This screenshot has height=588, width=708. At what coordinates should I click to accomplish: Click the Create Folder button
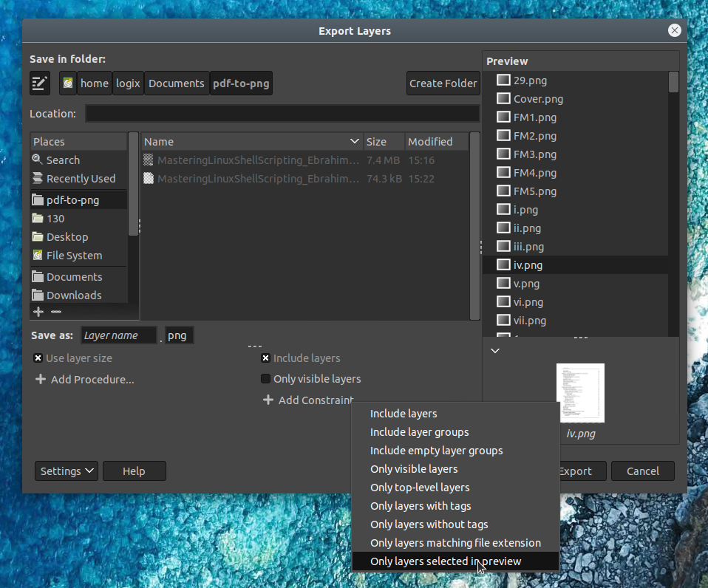443,83
